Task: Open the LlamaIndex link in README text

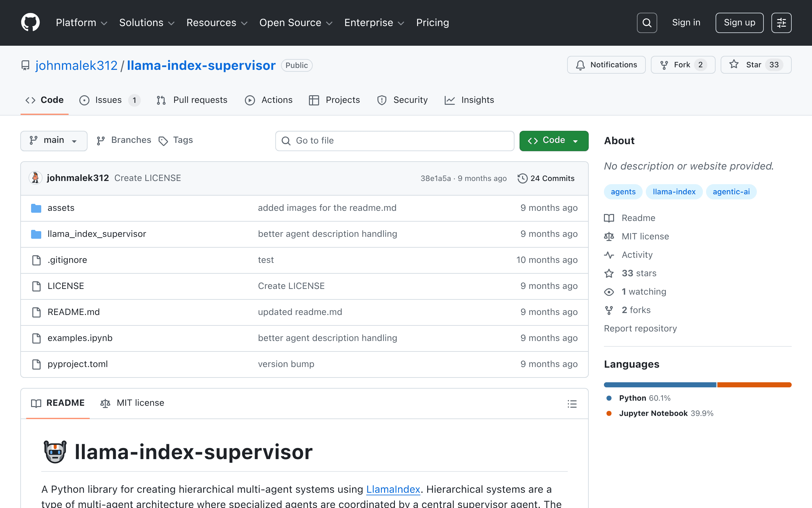Action: [x=393, y=490]
